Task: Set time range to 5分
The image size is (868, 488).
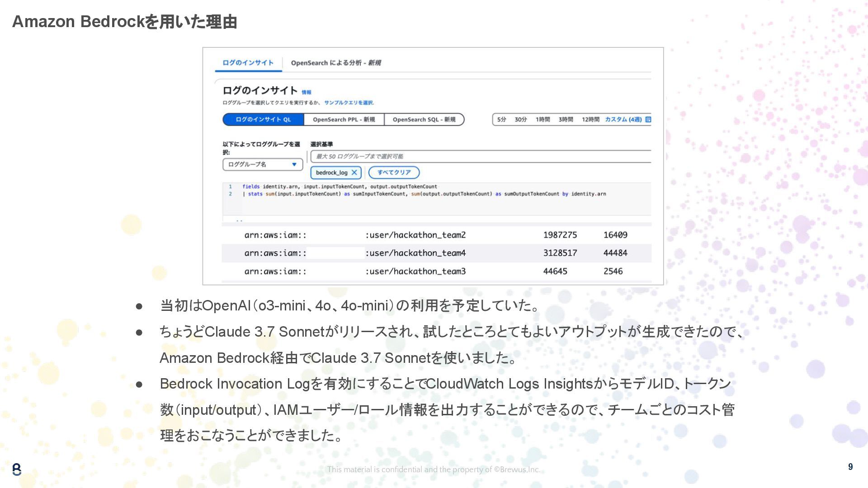Action: click(x=501, y=120)
